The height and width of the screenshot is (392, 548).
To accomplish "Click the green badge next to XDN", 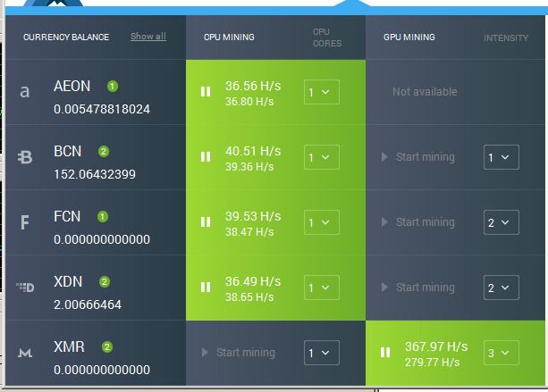I will pyautogui.click(x=105, y=281).
